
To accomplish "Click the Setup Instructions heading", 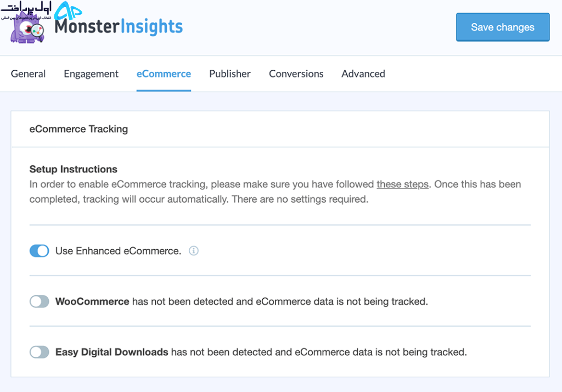I will tap(73, 169).
